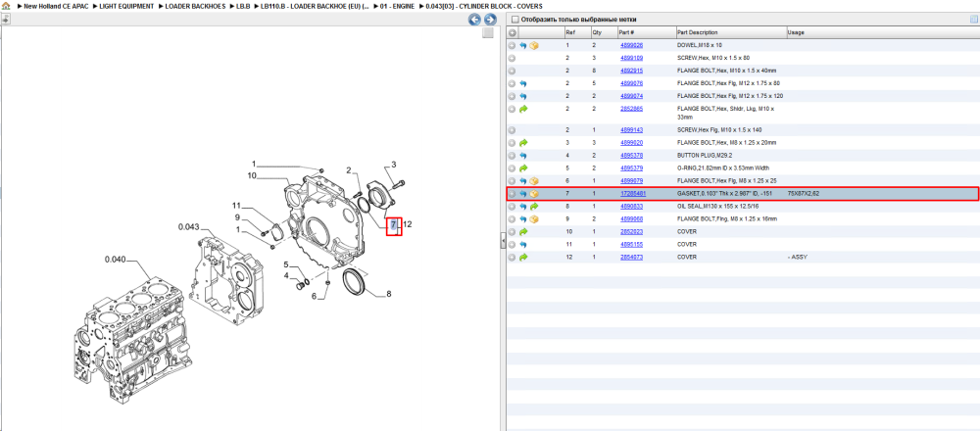Select callout 10 cover label in diagram

pos(251,176)
